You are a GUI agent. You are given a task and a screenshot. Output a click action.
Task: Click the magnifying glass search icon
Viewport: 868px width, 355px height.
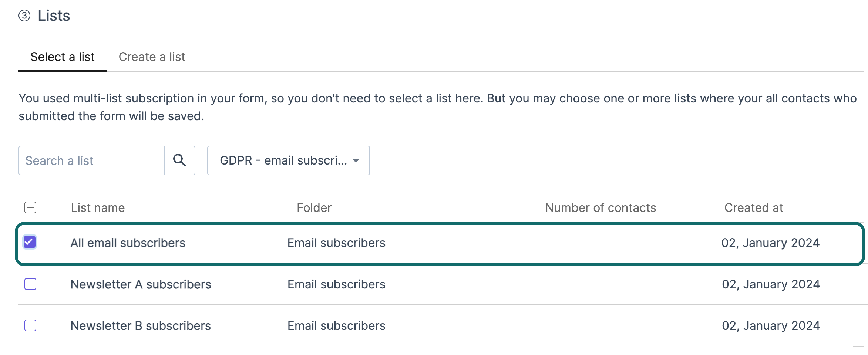coord(179,160)
